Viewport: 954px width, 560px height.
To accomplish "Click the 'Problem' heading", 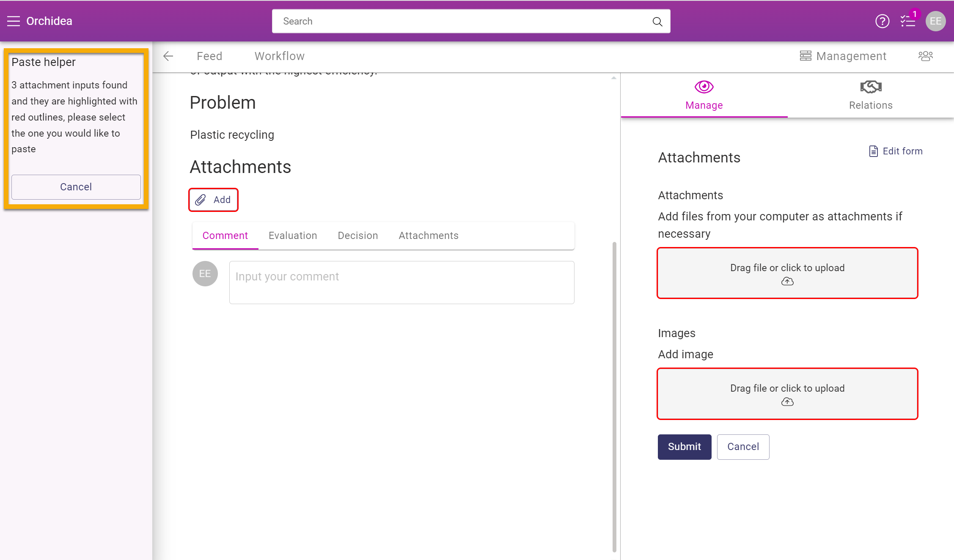I will [223, 103].
